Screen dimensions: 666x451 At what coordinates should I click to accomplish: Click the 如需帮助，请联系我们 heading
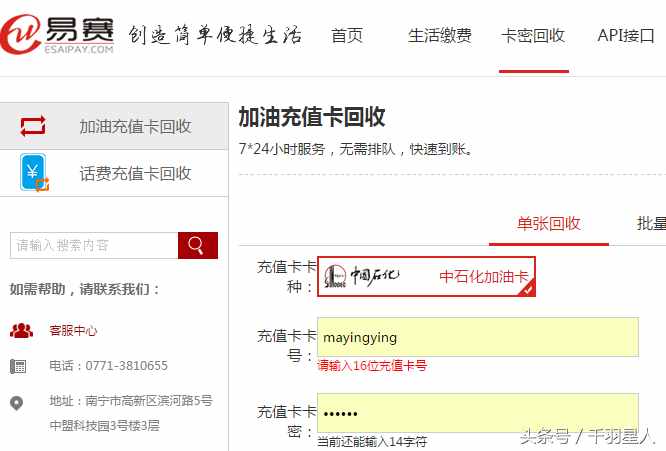tap(85, 290)
